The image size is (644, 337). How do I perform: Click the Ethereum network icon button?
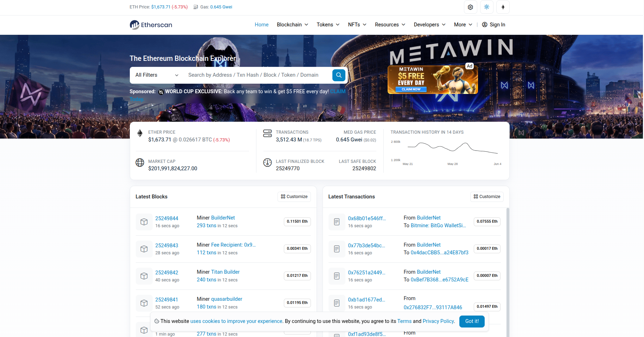click(503, 7)
